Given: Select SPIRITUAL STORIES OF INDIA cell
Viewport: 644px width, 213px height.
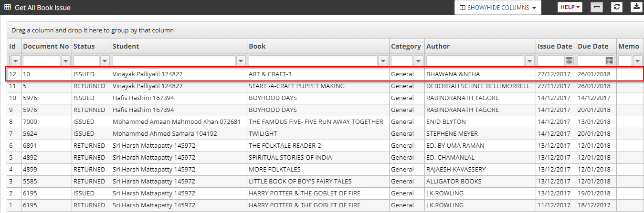Looking at the screenshot, I should (x=318, y=157).
